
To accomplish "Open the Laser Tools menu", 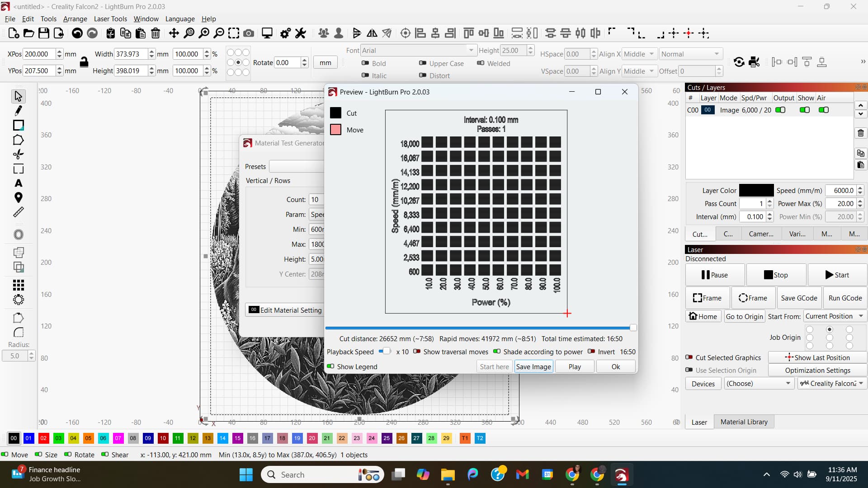I will point(110,19).
